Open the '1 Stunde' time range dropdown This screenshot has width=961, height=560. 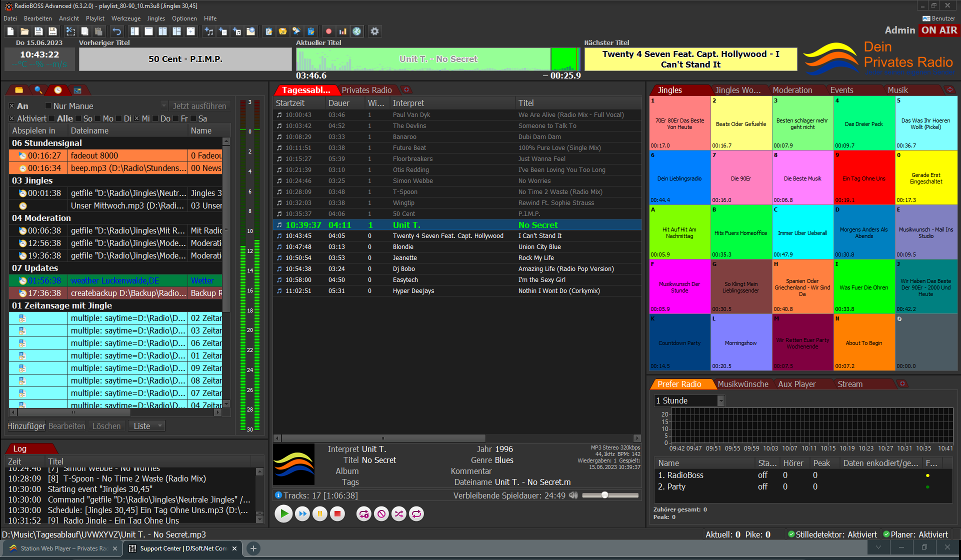coord(689,400)
